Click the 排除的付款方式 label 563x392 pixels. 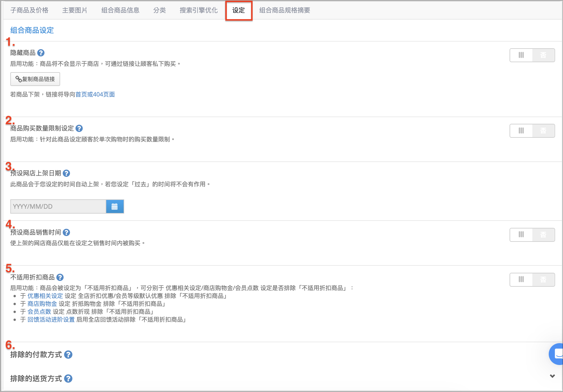(x=36, y=355)
